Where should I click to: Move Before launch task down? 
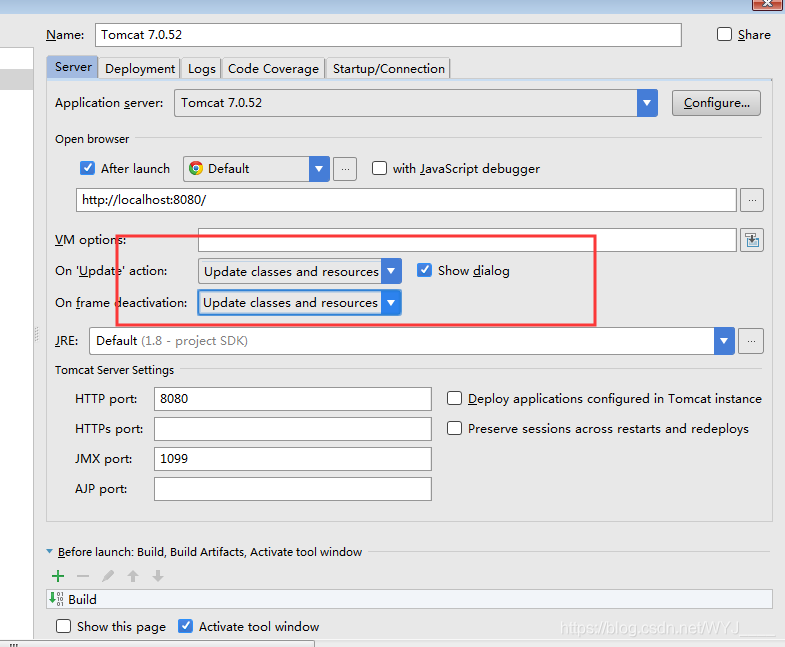[158, 576]
